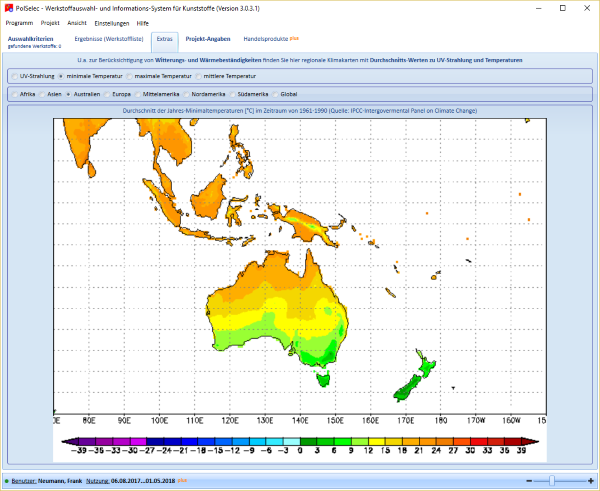
Task: Click the -30 to -27 magenta legend swatch
Action: (x=139, y=442)
